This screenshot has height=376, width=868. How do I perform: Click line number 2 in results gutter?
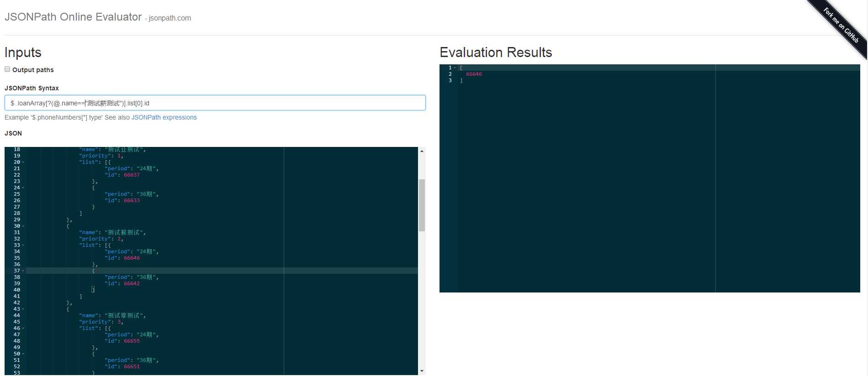[x=450, y=74]
